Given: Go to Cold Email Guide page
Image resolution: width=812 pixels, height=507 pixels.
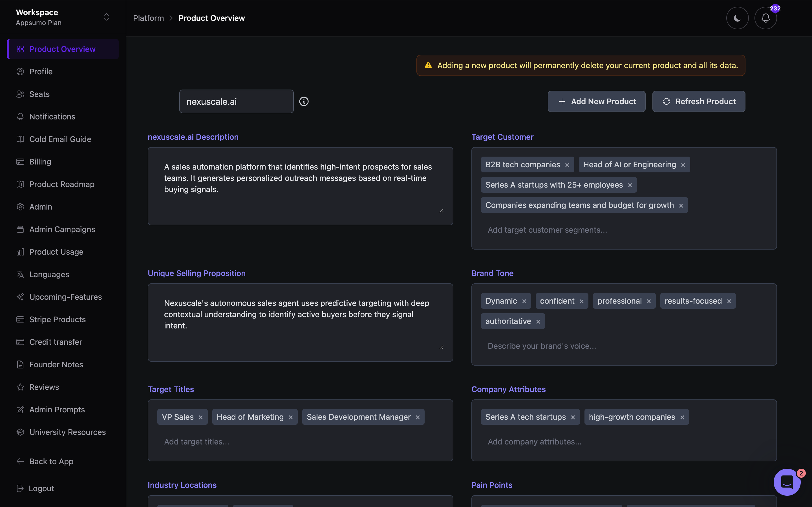Looking at the screenshot, I should click(x=60, y=139).
